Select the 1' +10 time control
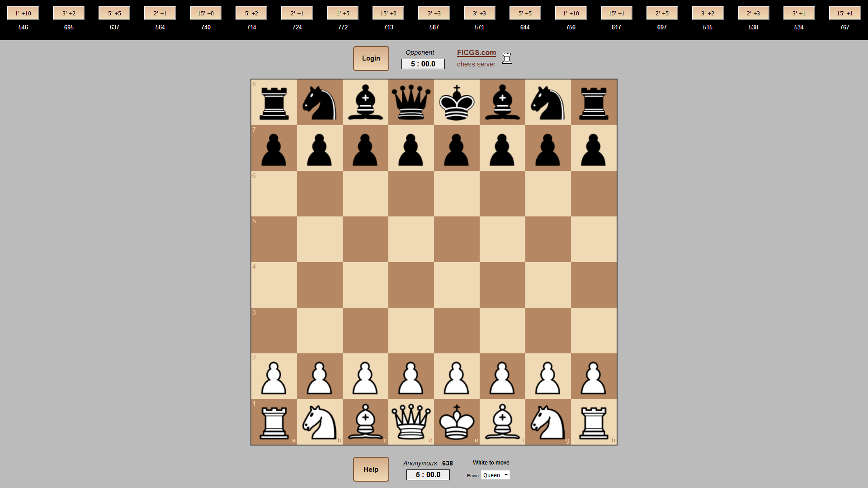The height and width of the screenshot is (488, 868). [22, 13]
